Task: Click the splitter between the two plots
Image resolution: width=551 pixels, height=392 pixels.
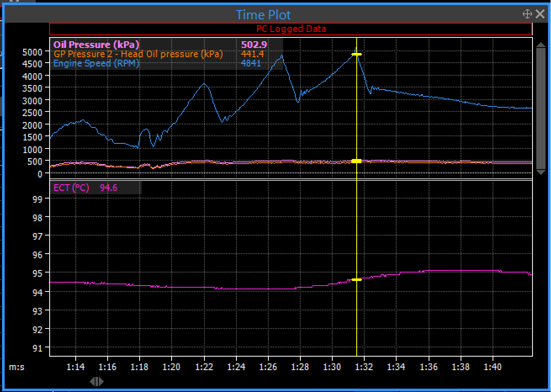Action: pyautogui.click(x=291, y=180)
